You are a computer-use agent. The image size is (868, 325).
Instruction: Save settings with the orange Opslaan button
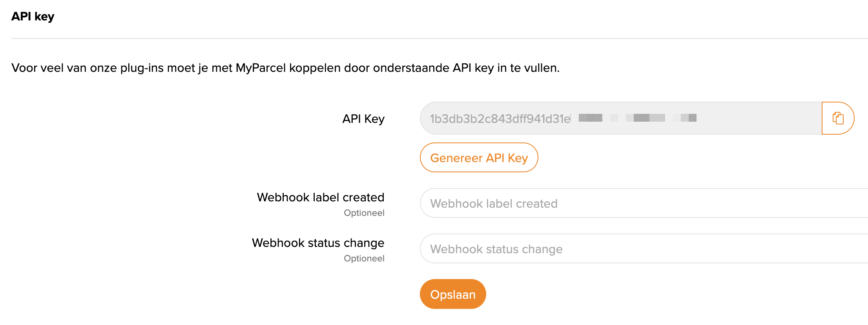coord(452,294)
